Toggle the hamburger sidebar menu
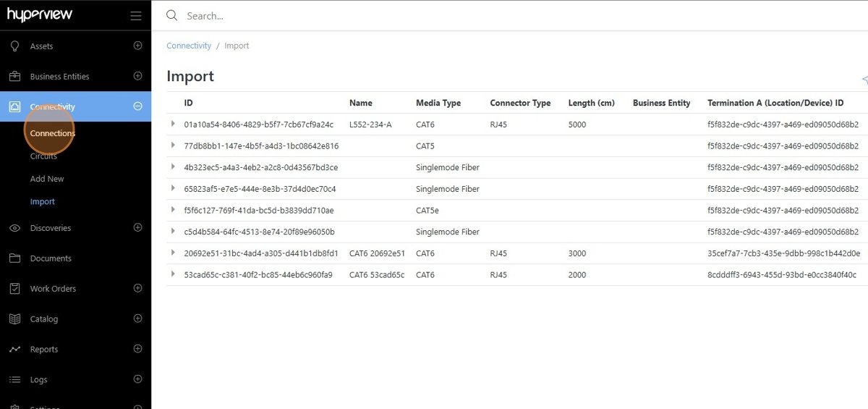Image resolution: width=868 pixels, height=409 pixels. click(136, 15)
